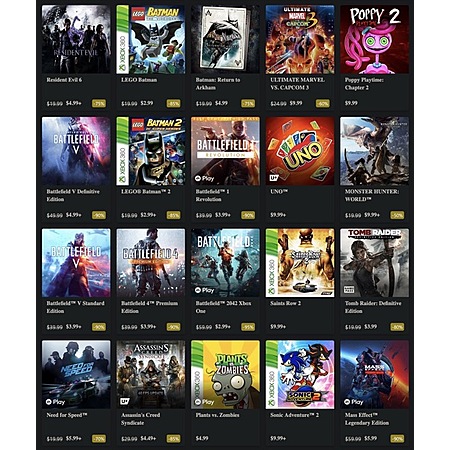Screen dimensions: 450x450
Task: Click the LEGO Batman 2 cover art
Action: [151, 151]
